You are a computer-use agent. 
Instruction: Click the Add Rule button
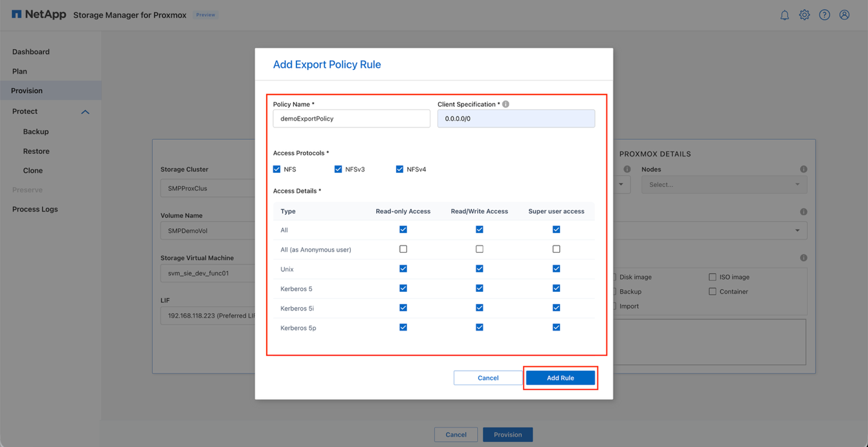(x=560, y=378)
